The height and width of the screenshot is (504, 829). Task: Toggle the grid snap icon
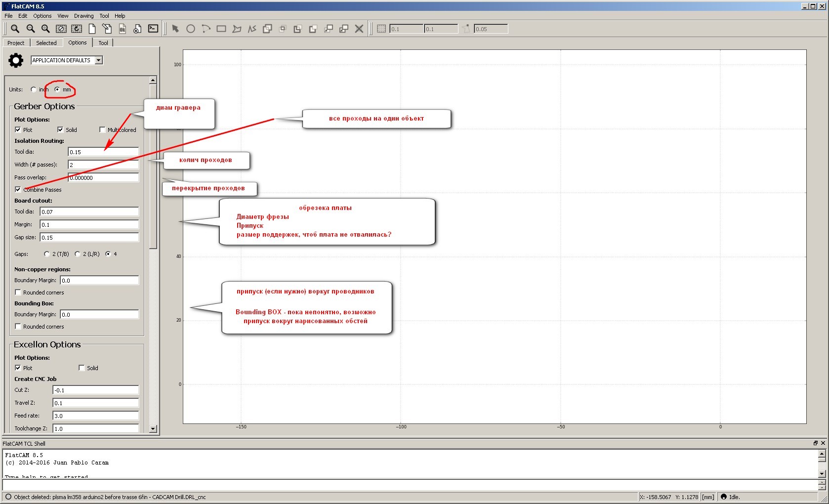pos(381,29)
